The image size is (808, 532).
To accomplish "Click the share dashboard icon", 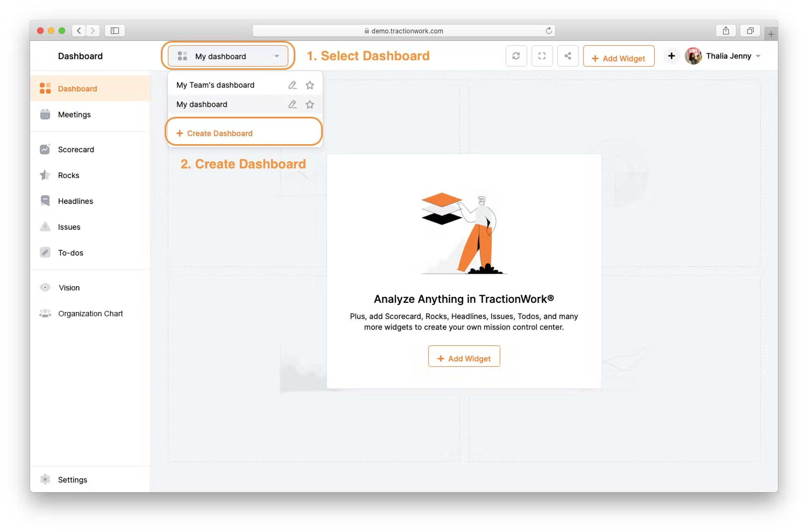I will (568, 56).
